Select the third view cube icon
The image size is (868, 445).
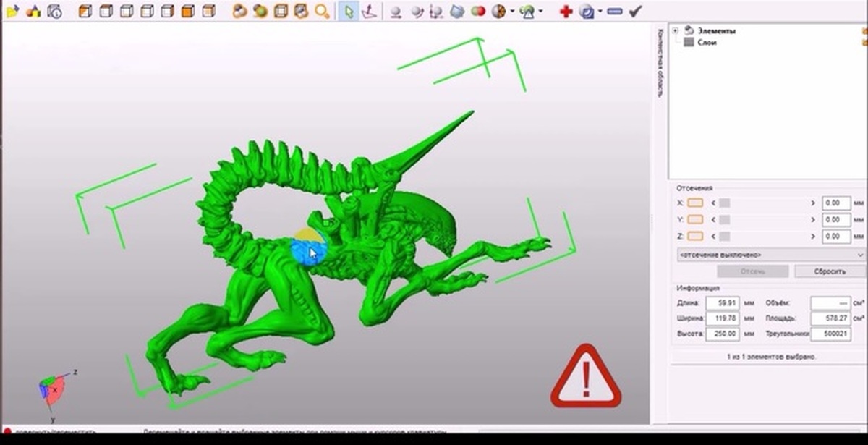pyautogui.click(x=127, y=11)
